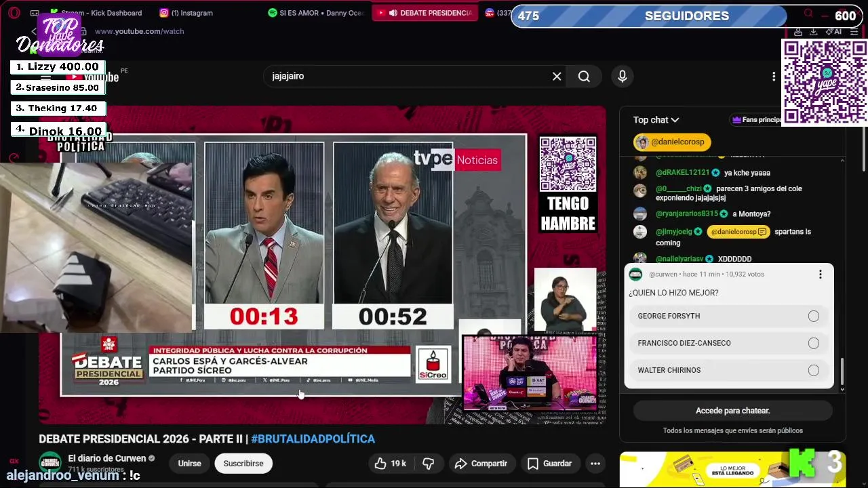This screenshot has height=488, width=868.
Task: Open the Easy Setup sliders icon
Action: [854, 31]
